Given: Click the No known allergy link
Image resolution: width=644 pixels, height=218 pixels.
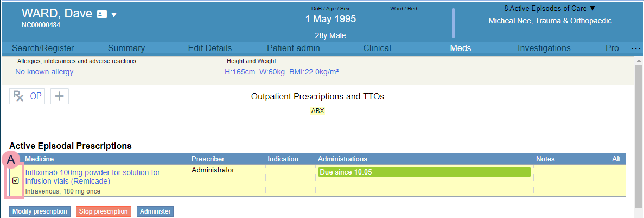Looking at the screenshot, I should [44, 72].
